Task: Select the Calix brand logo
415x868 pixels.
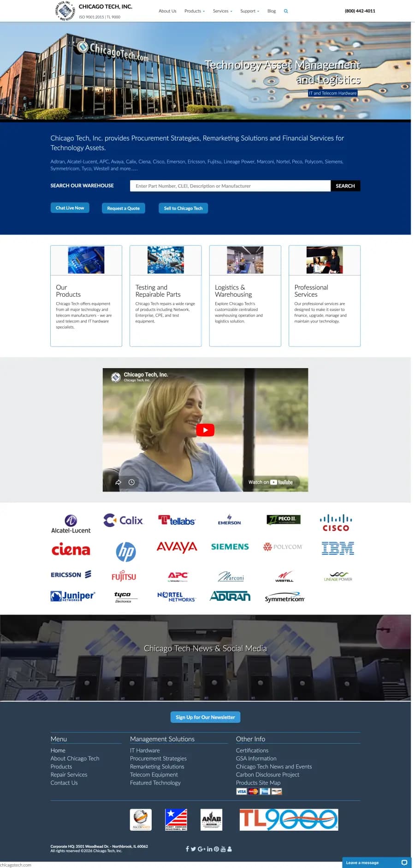Action: (123, 520)
